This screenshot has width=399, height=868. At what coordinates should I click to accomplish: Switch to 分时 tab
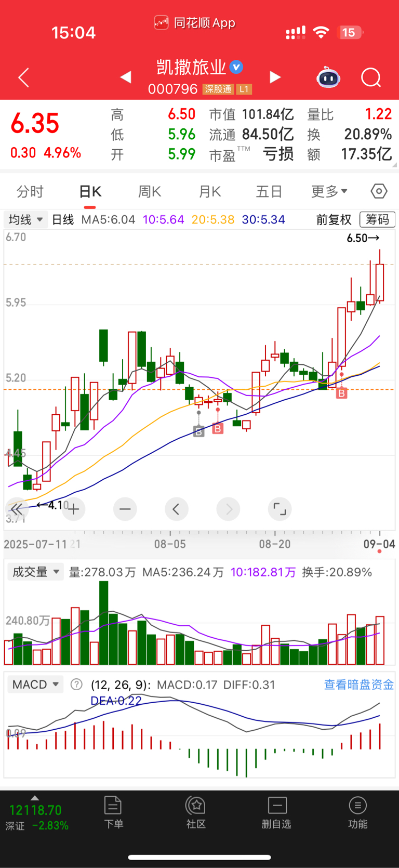pyautogui.click(x=30, y=191)
